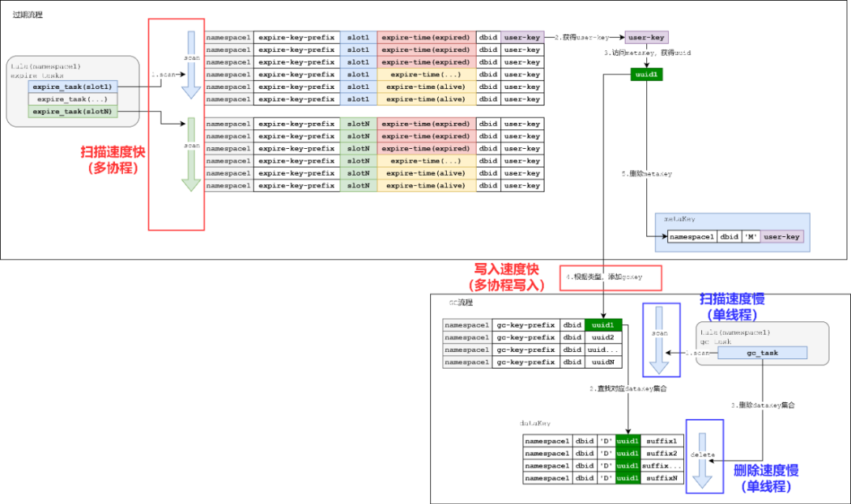Click the gc_task box
Viewport: 851px width, 504px height.
(762, 353)
